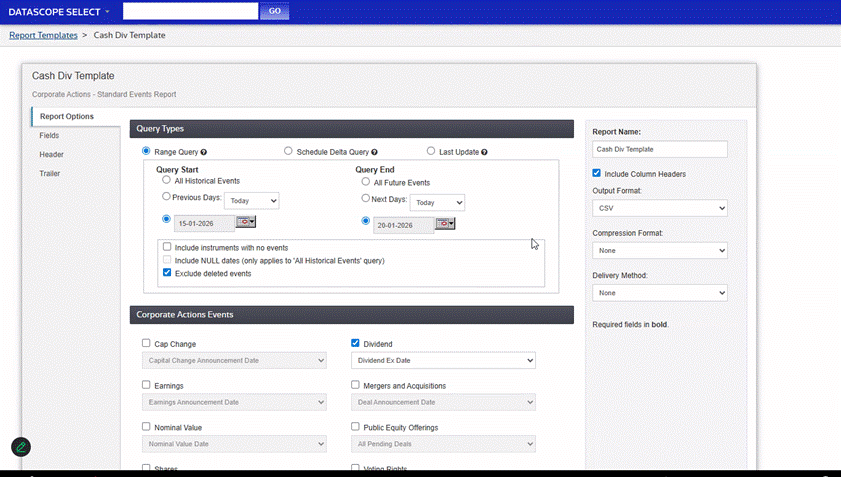Click the Query Types section header
The height and width of the screenshot is (477, 841).
(x=352, y=129)
